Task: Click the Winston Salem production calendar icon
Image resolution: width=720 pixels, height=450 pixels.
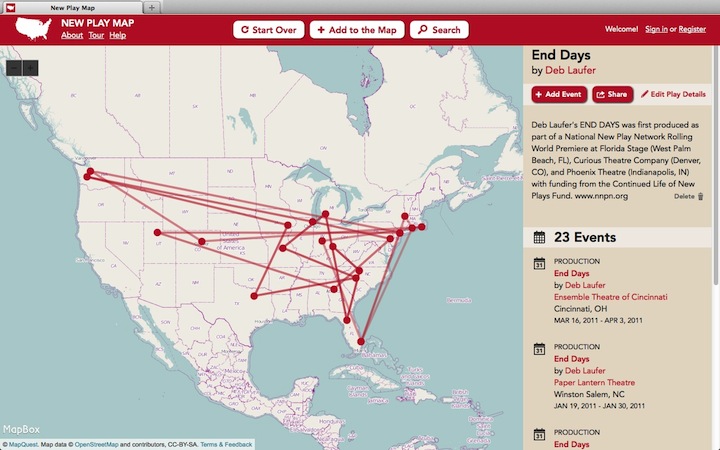Action: [x=539, y=350]
